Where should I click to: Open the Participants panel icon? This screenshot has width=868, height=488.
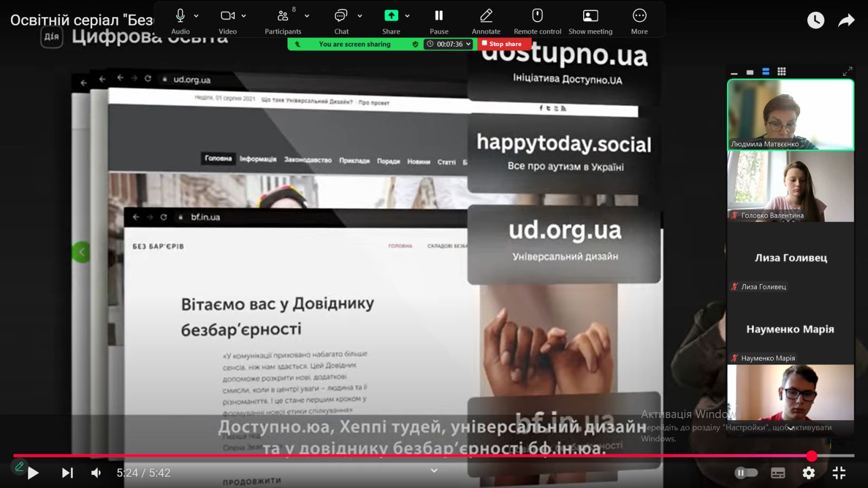pyautogui.click(x=283, y=16)
